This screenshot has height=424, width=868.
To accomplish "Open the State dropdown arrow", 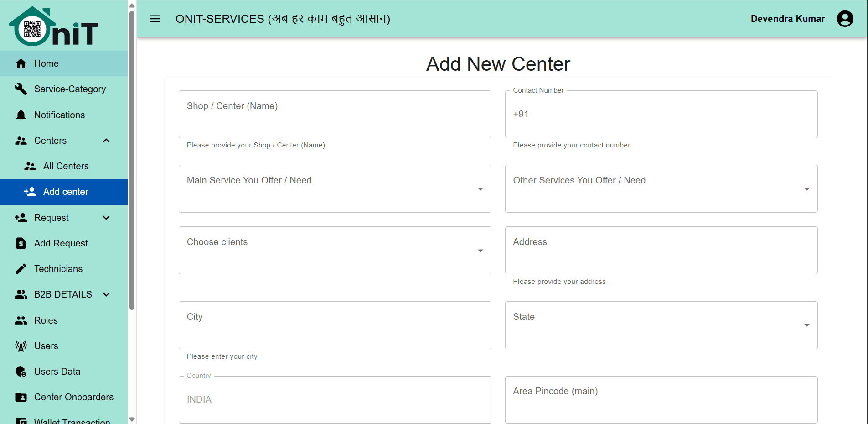I will pos(807,325).
